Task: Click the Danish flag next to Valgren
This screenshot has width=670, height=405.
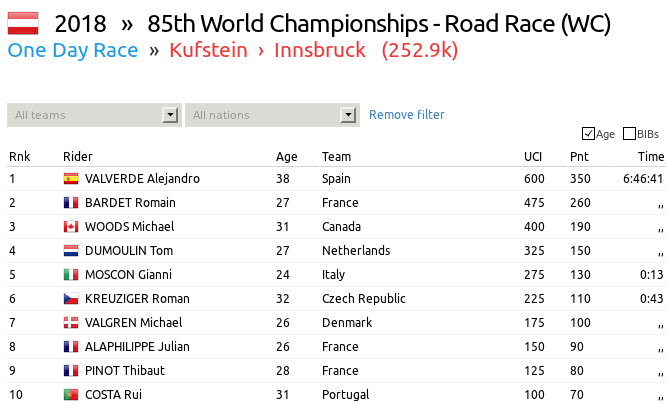Action: [71, 323]
